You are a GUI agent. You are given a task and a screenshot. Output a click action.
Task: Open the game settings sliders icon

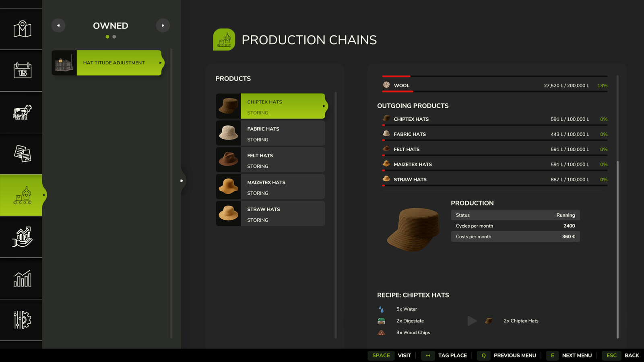point(22,320)
